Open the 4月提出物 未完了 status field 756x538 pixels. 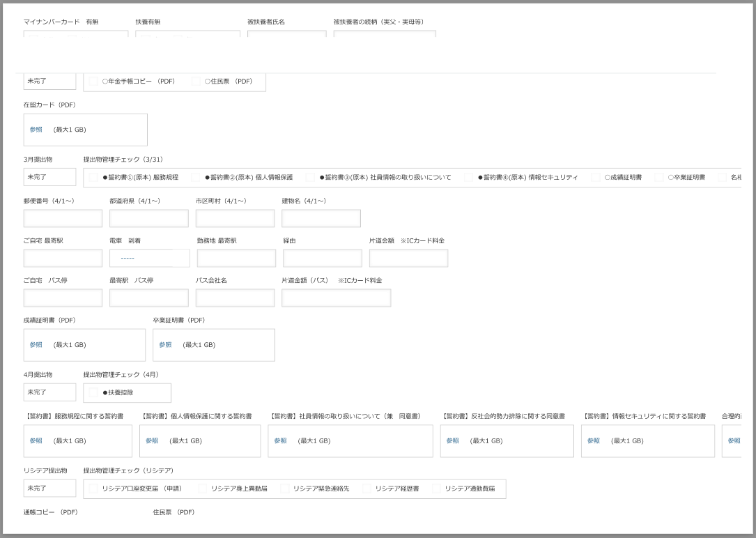(49, 392)
